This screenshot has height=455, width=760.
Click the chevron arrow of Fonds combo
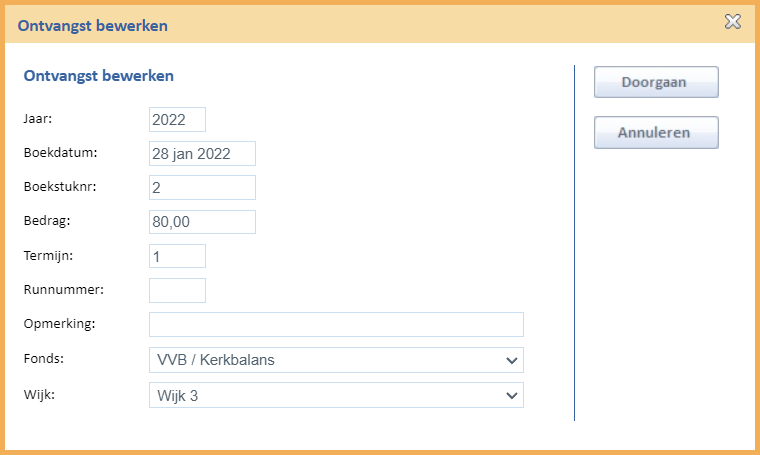click(511, 361)
